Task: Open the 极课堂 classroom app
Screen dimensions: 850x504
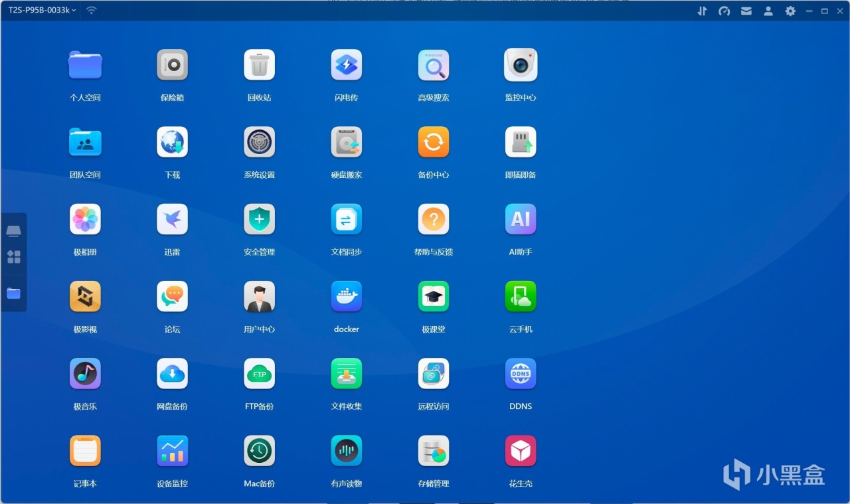Action: 434,296
